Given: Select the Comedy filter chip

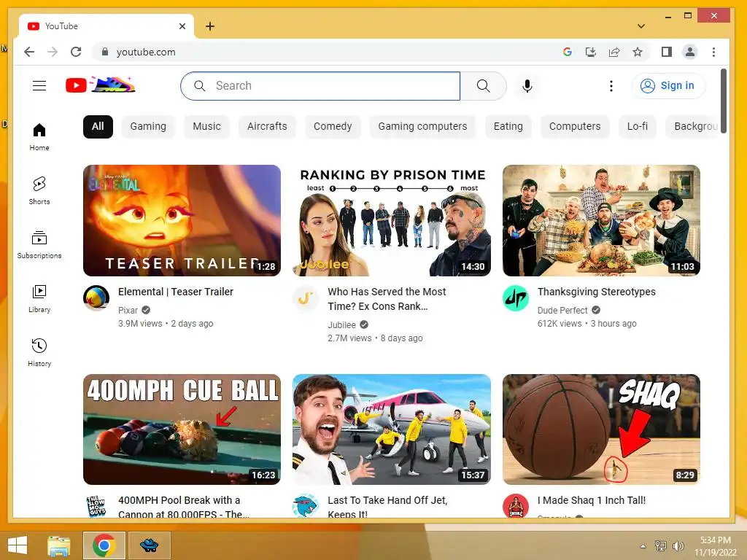Looking at the screenshot, I should [x=333, y=127].
